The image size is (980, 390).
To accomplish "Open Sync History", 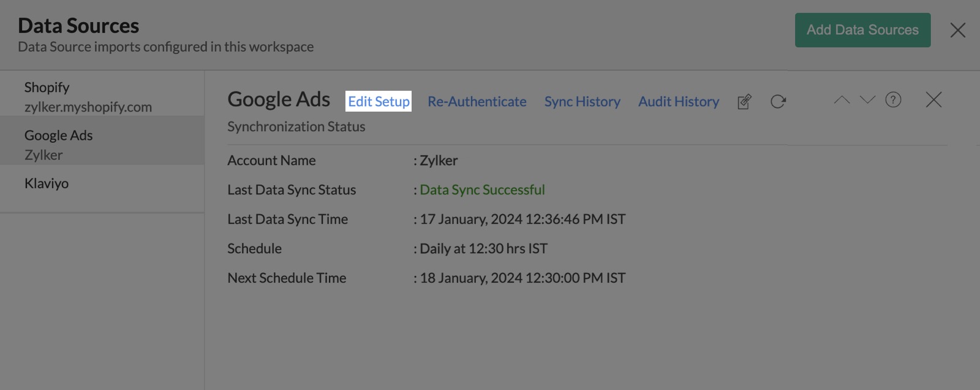I will pyautogui.click(x=582, y=102).
